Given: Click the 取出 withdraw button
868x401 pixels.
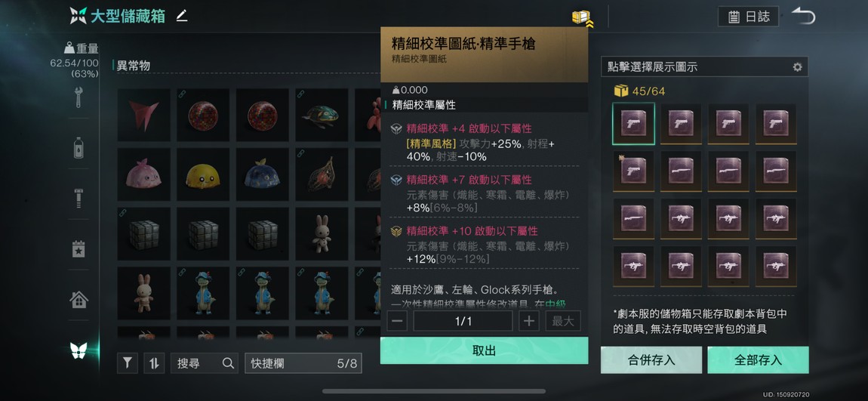Looking at the screenshot, I should click(484, 350).
